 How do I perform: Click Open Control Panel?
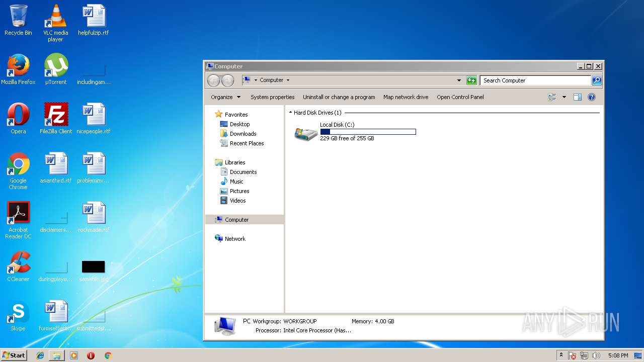tap(460, 97)
